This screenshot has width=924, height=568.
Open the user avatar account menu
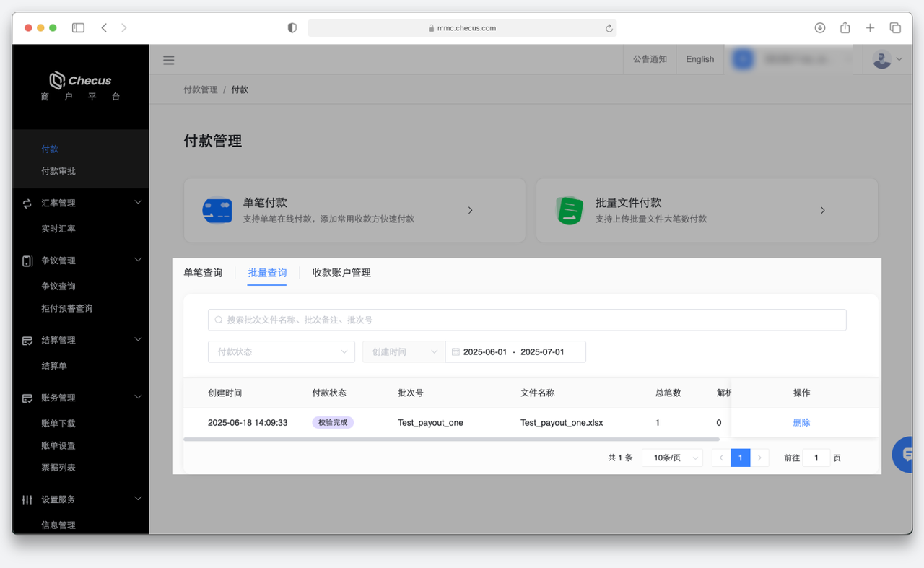coord(886,59)
